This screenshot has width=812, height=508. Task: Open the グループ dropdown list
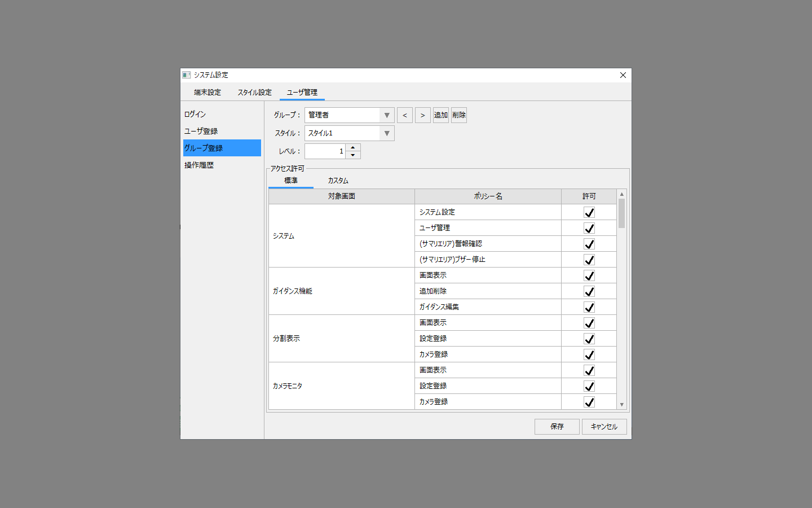[x=387, y=115]
